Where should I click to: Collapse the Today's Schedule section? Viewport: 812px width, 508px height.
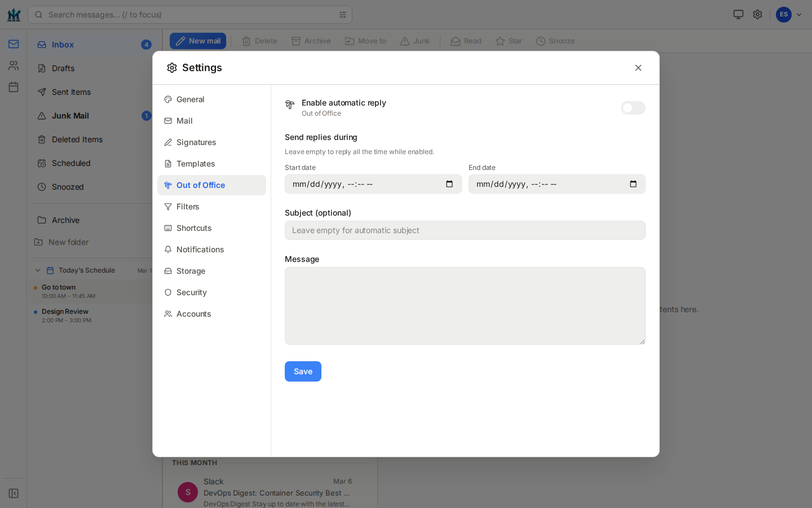[x=38, y=270]
